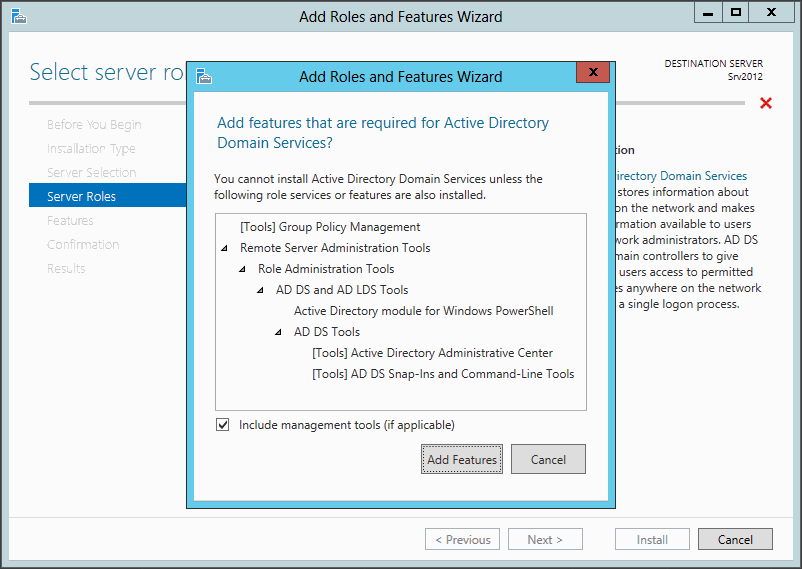The height and width of the screenshot is (569, 802).
Task: Go to Installation Type step
Action: click(x=91, y=148)
